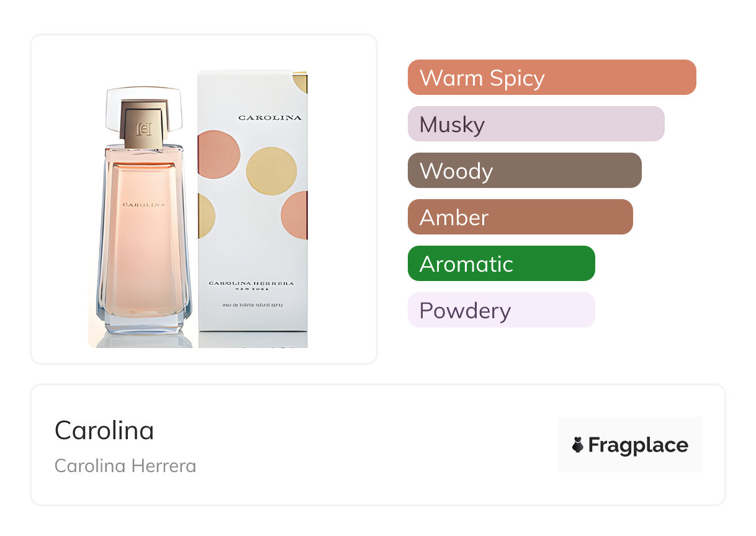Viewport: 756px width, 536px height.
Task: Click the yellow circle on box's left edge
Action: click(205, 215)
